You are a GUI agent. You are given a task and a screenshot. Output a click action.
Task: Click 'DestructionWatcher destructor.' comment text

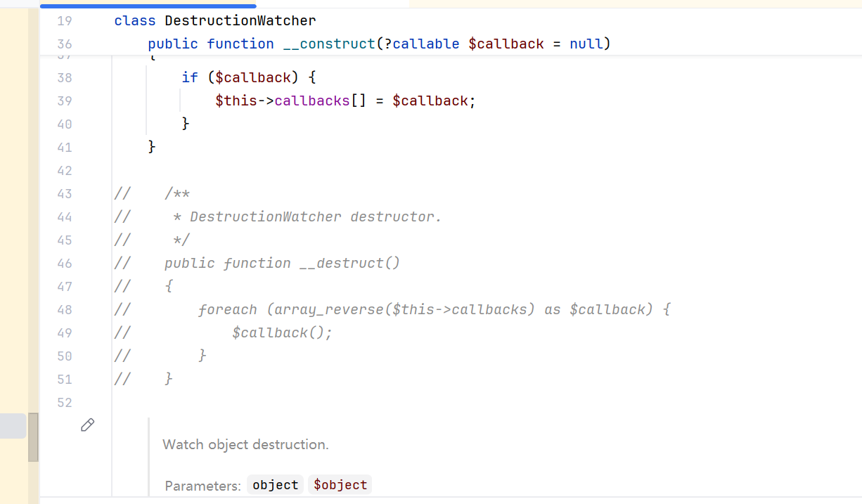(x=316, y=217)
